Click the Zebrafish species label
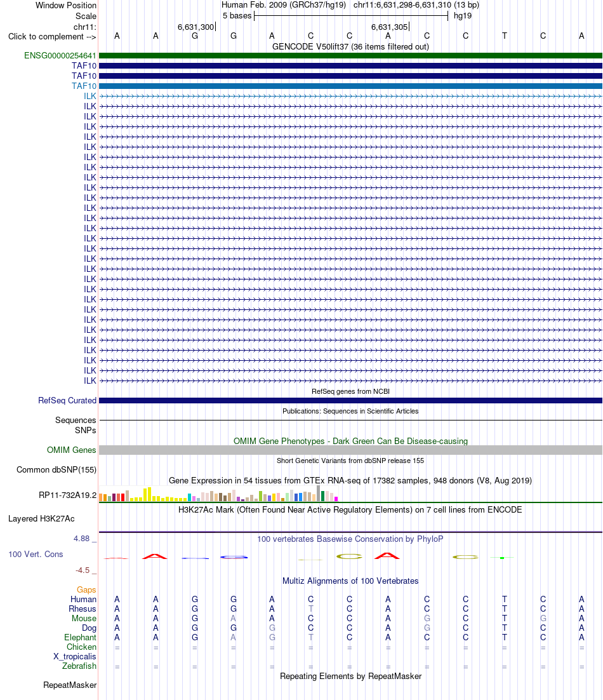 point(79,666)
